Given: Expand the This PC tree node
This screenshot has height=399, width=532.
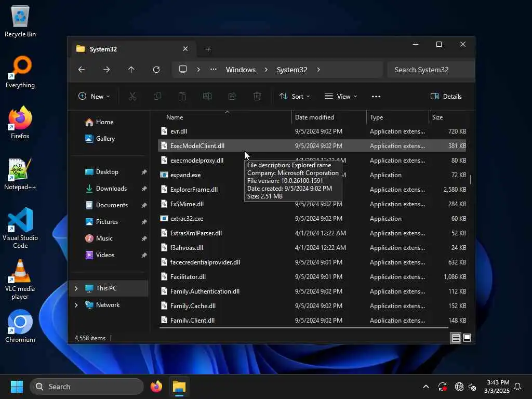Looking at the screenshot, I should 76,288.
